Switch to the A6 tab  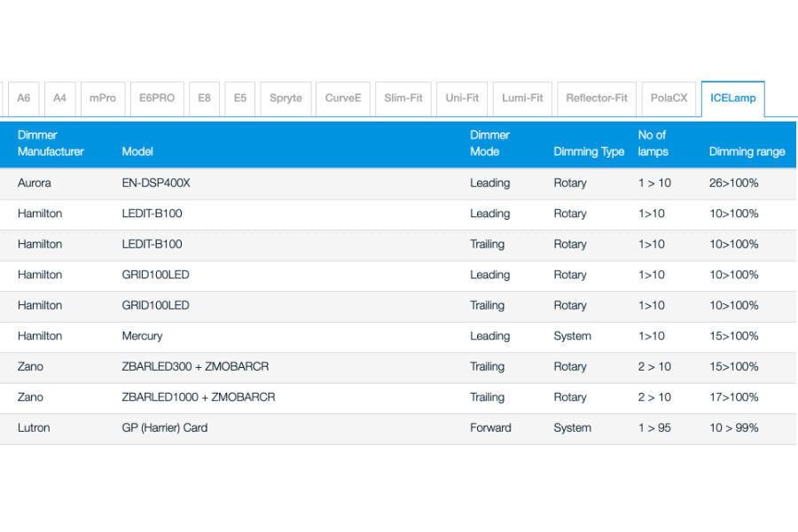23,98
